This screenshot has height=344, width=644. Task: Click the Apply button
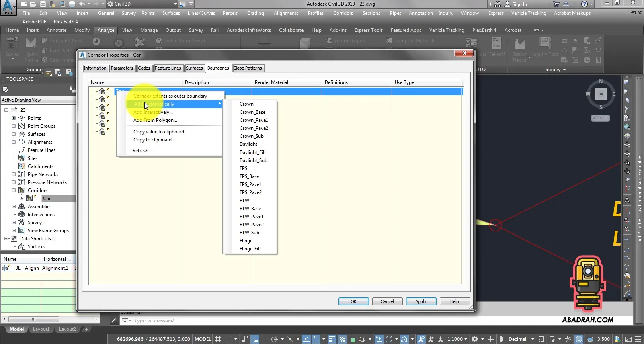pyautogui.click(x=420, y=301)
